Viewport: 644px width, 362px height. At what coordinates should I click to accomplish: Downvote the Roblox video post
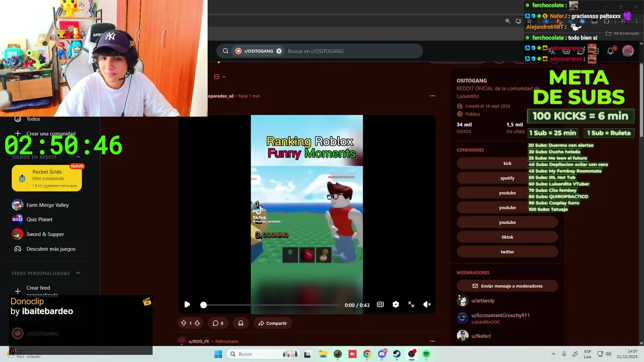(197, 323)
